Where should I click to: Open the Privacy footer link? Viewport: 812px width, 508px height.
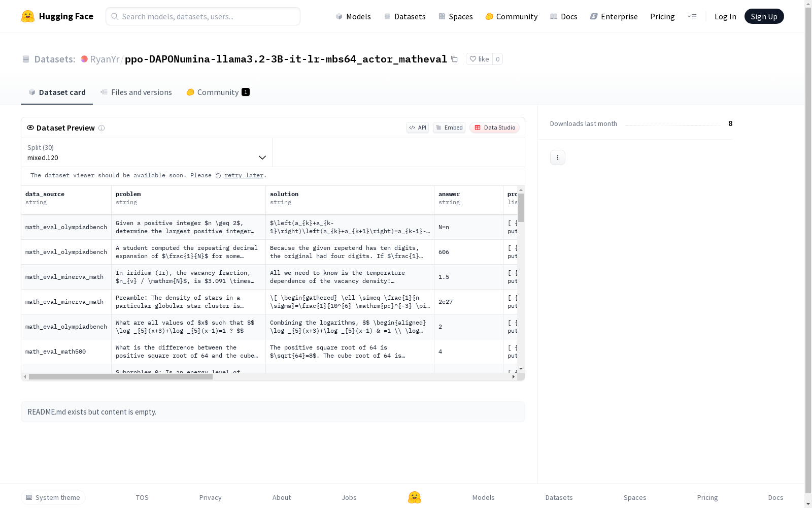point(211,497)
